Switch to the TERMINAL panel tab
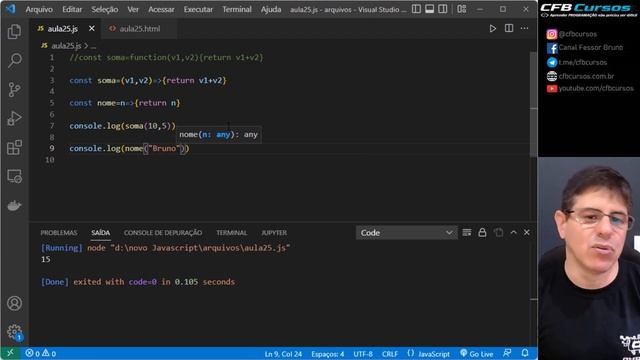Screen dimensions: 640x360 231,233
